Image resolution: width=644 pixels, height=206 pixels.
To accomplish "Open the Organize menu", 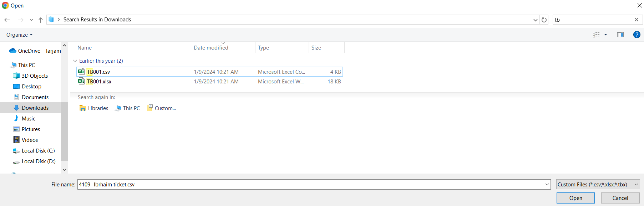I will pyautogui.click(x=19, y=35).
